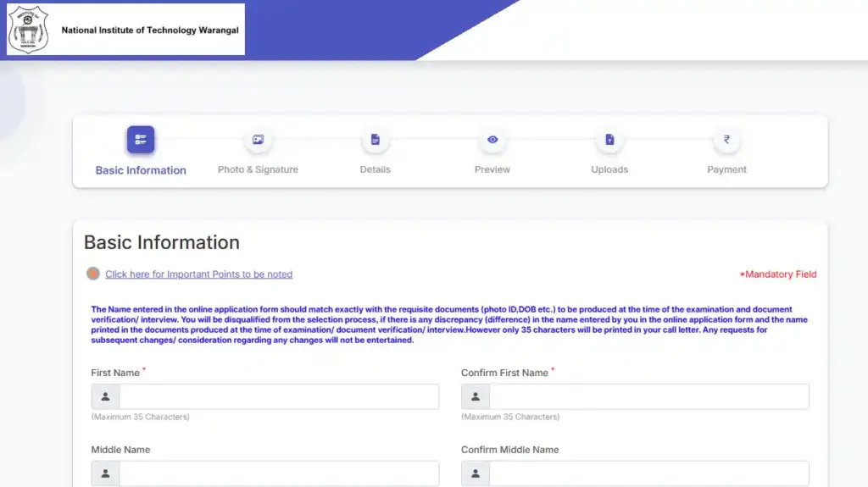
Task: Select the Details document step icon
Action: point(375,140)
